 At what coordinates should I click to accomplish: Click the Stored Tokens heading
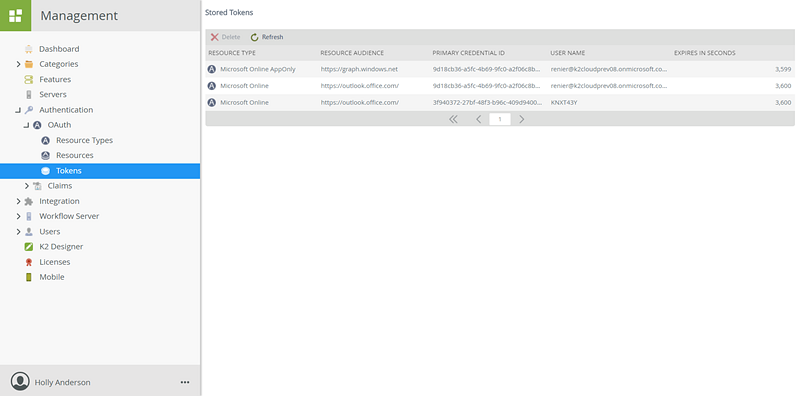coord(229,12)
